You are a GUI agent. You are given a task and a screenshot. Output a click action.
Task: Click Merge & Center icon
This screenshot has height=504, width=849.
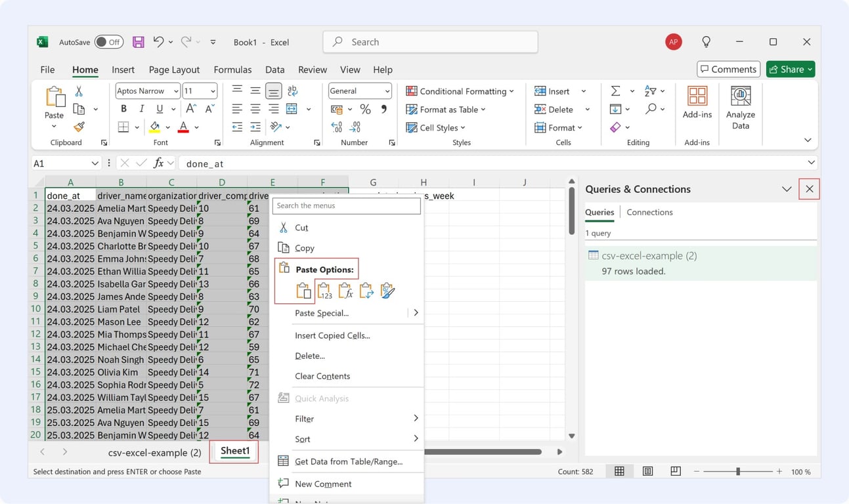pyautogui.click(x=292, y=109)
